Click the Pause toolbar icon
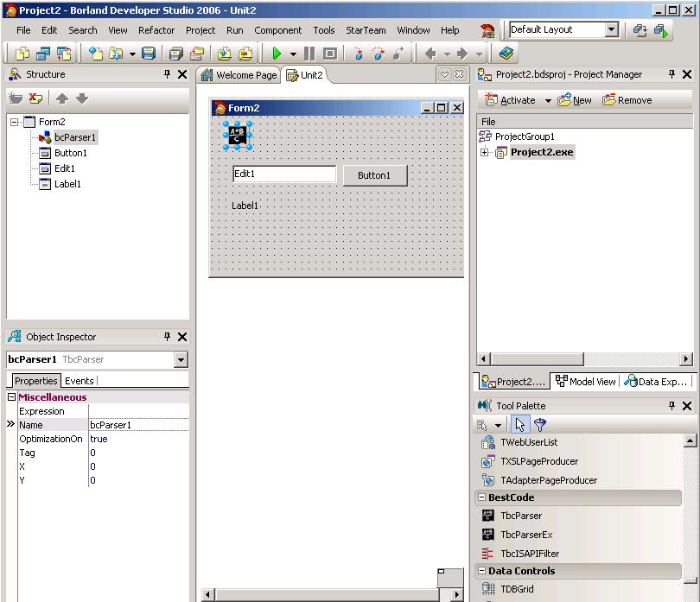 click(309, 54)
